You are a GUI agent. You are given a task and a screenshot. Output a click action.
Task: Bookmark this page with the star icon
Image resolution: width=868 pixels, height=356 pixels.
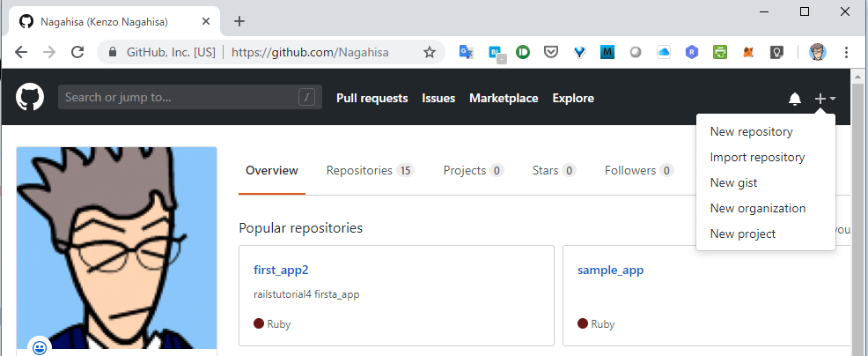(x=430, y=53)
